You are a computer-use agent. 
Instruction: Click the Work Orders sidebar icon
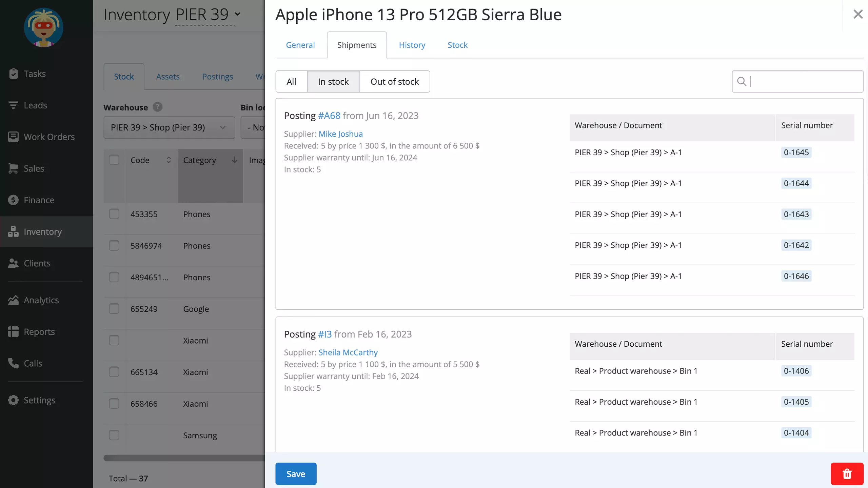[x=13, y=137]
